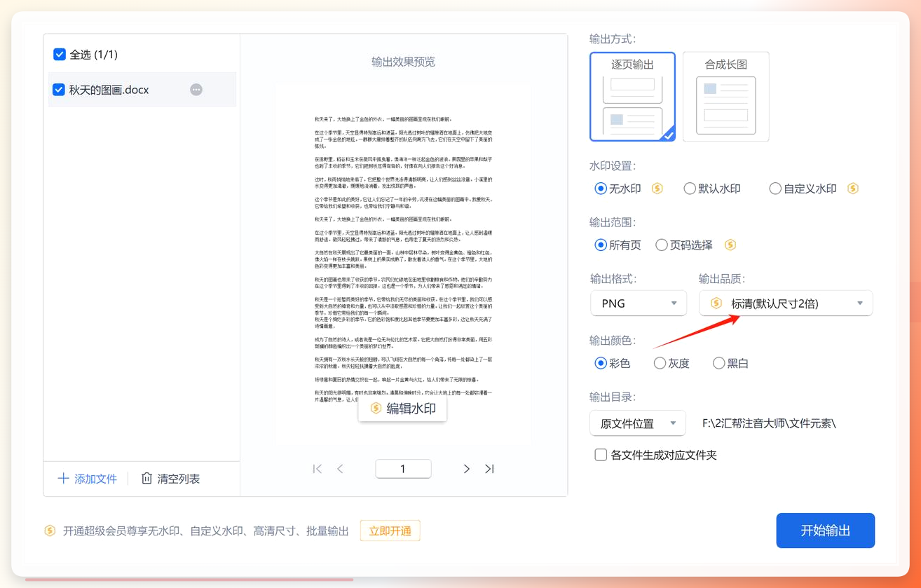Toggle the 全选 (1/1) checkbox

[x=60, y=54]
